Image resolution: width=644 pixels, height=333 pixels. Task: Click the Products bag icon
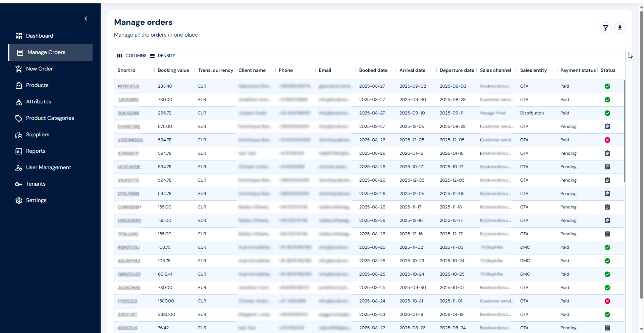click(19, 86)
